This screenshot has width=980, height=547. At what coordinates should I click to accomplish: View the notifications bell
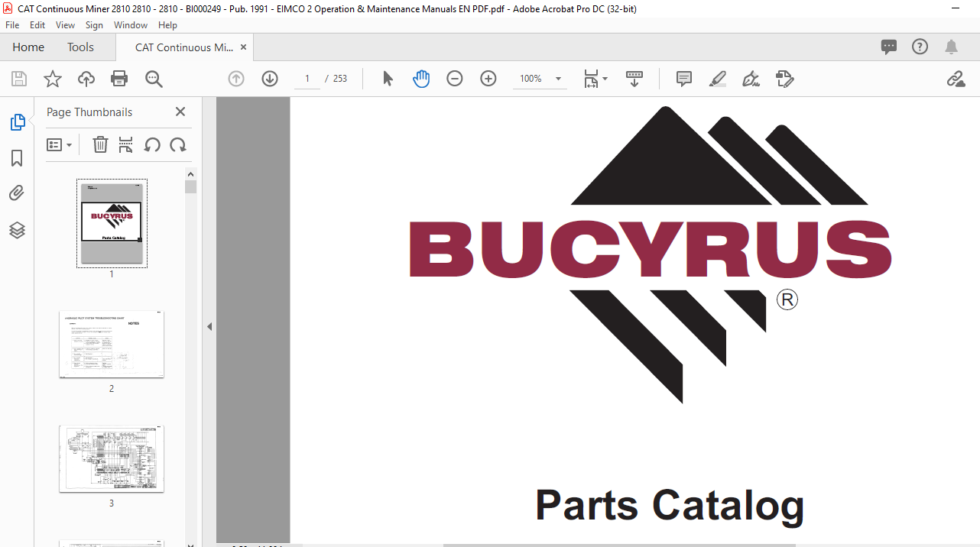(951, 47)
